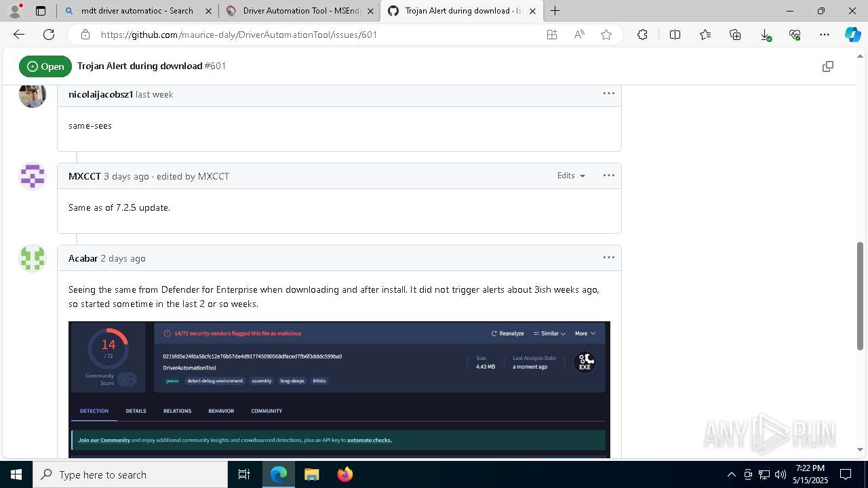Show hidden system tray icons
Image resolution: width=868 pixels, height=488 pixels.
coord(731,474)
